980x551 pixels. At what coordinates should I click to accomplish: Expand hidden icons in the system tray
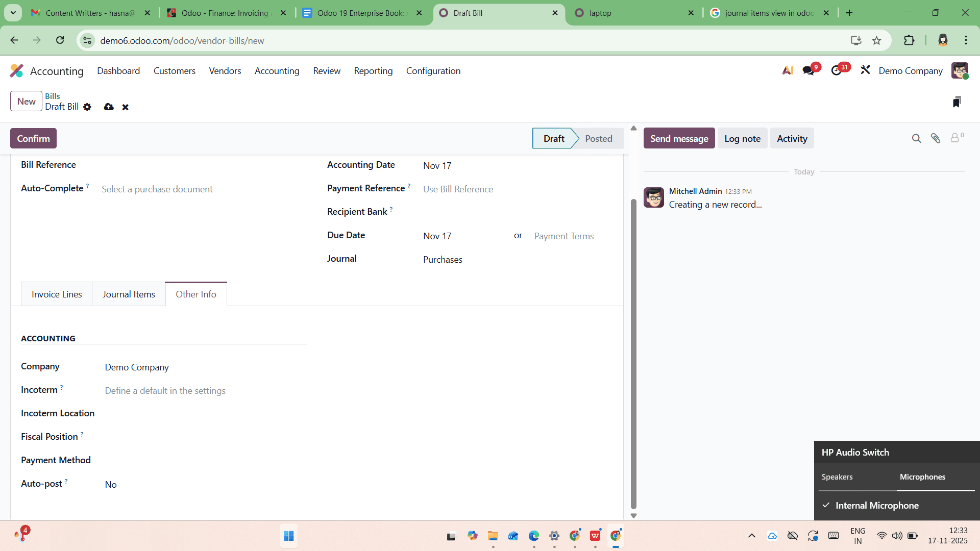[751, 536]
